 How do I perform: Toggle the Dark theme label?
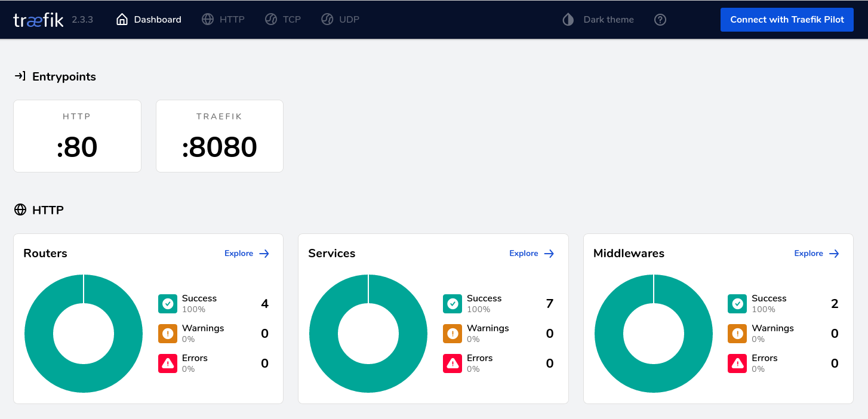(608, 20)
